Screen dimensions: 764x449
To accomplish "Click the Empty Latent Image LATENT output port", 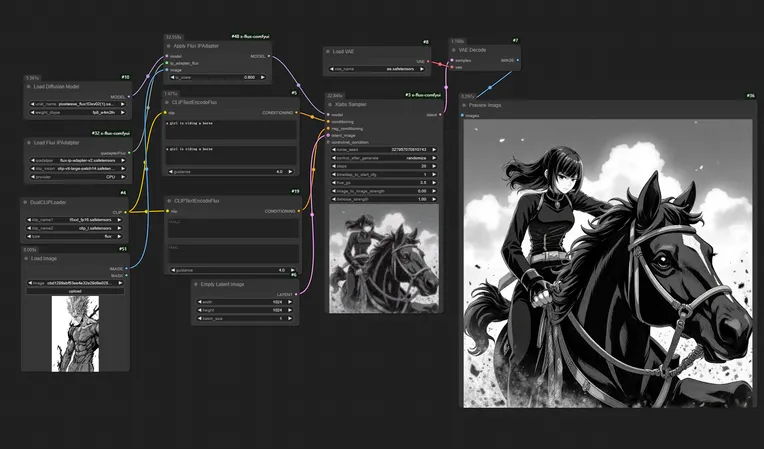I will tap(295, 294).
